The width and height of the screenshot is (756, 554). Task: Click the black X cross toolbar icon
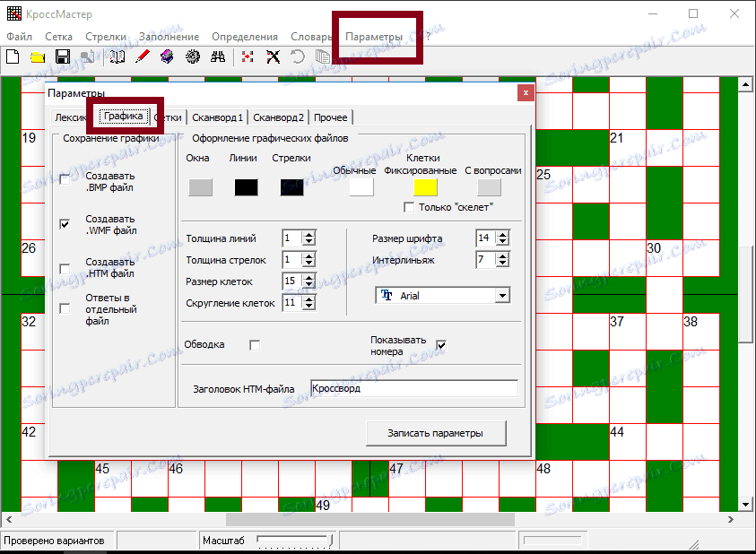coord(274,56)
